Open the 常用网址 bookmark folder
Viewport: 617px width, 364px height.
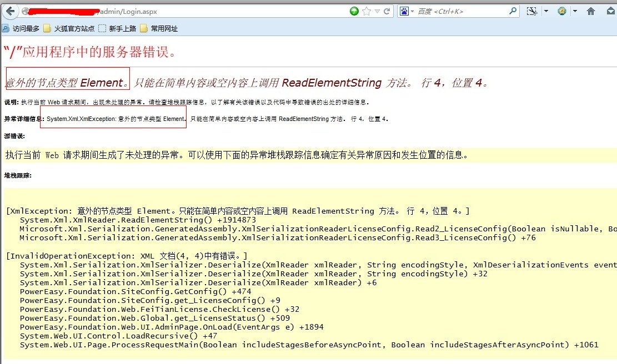point(159,28)
